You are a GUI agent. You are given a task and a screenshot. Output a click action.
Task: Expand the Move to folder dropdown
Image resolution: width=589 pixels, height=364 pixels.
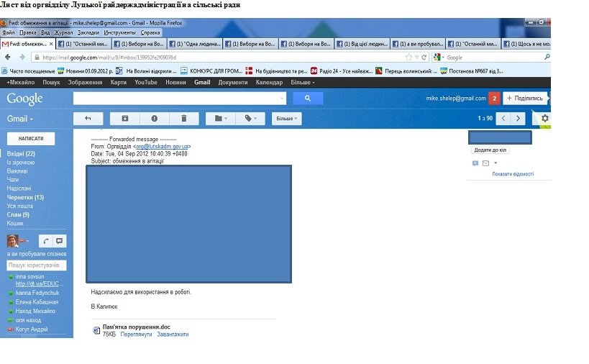pos(221,118)
